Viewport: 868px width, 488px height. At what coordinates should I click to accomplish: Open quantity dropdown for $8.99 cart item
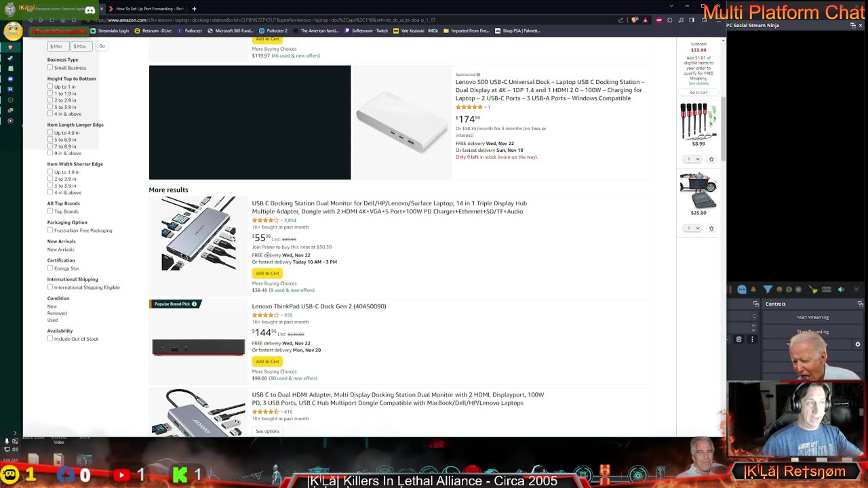[692, 159]
